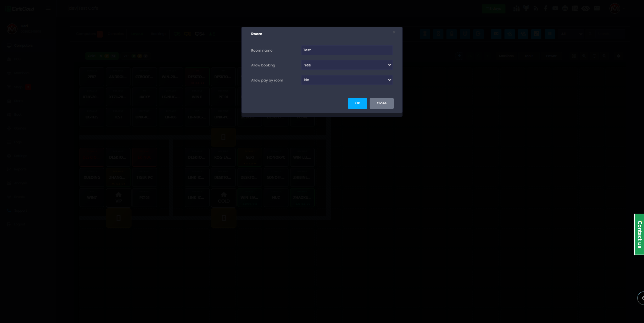Open Reports in the sidebar
Image resolution: width=644 pixels, height=323 pixels.
[20, 170]
